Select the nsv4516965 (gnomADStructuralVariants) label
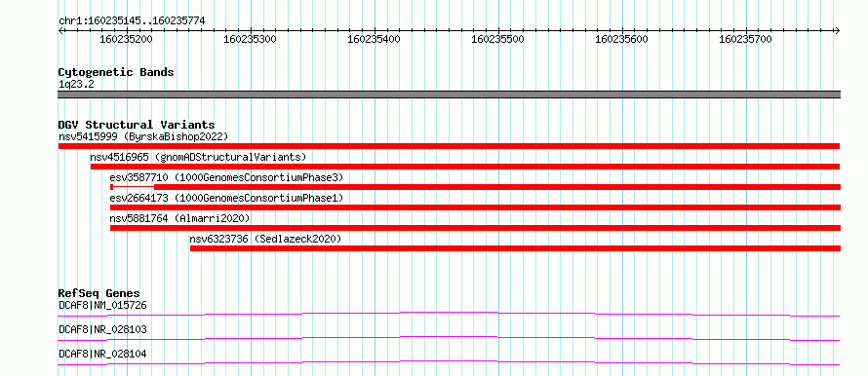Image resolution: width=868 pixels, height=376 pixels. tap(198, 157)
